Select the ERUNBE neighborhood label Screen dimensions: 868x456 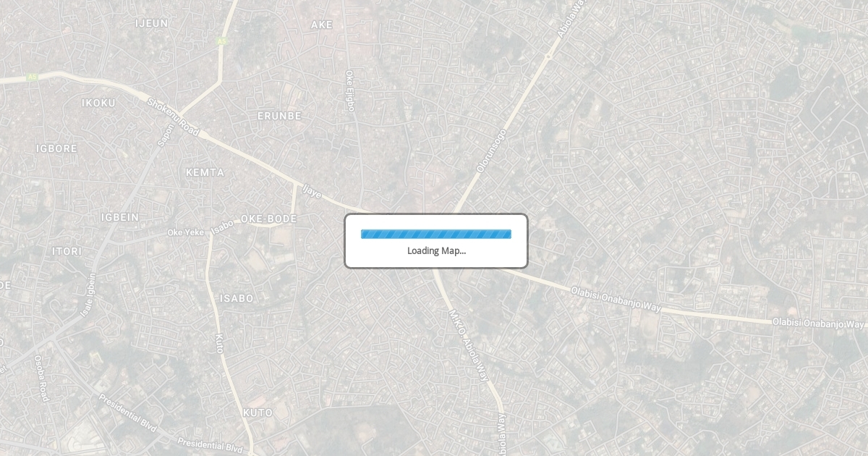click(280, 116)
